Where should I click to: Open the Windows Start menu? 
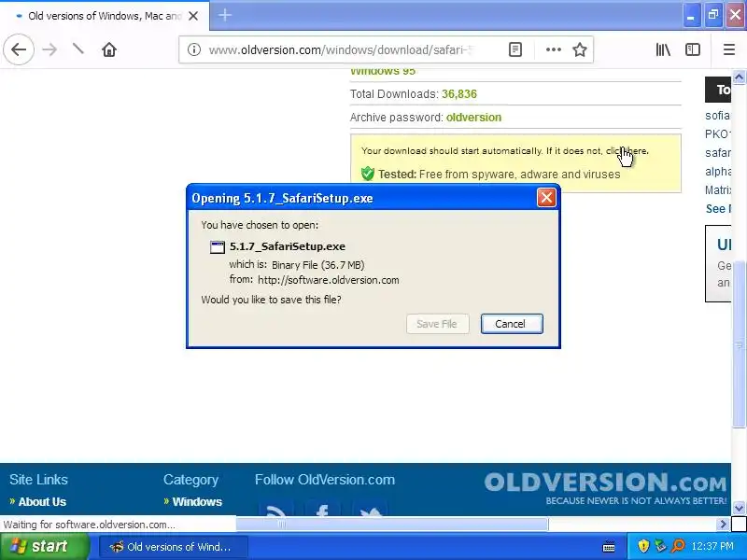[44, 546]
